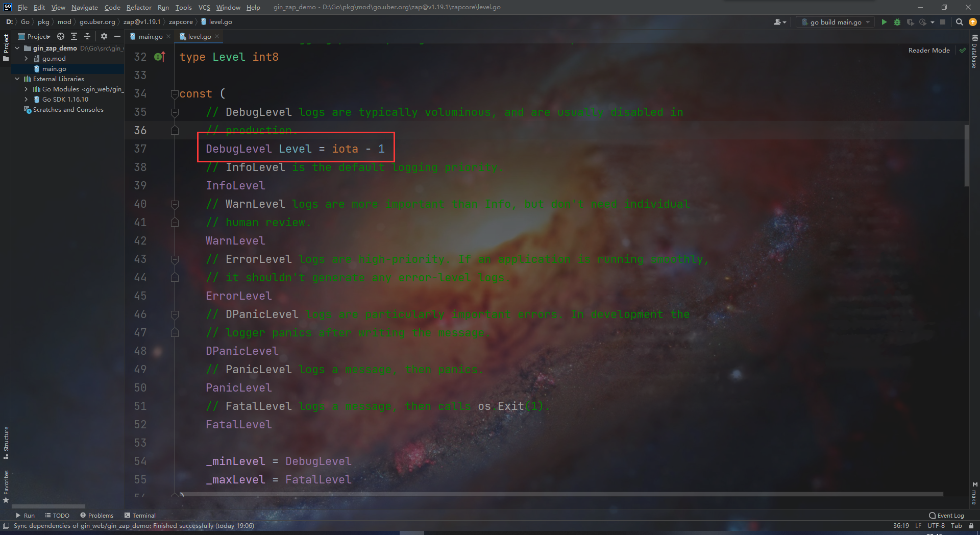Click the horizontal editor scrollbar
Viewport: 980px width, 535px height.
tap(561, 494)
